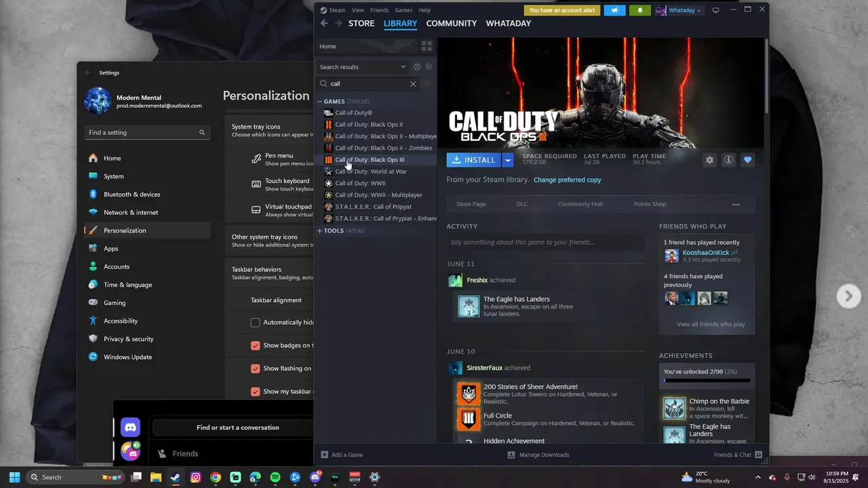Uncheck the Show flashing checkbox
868x488 pixels.
pos(255,369)
